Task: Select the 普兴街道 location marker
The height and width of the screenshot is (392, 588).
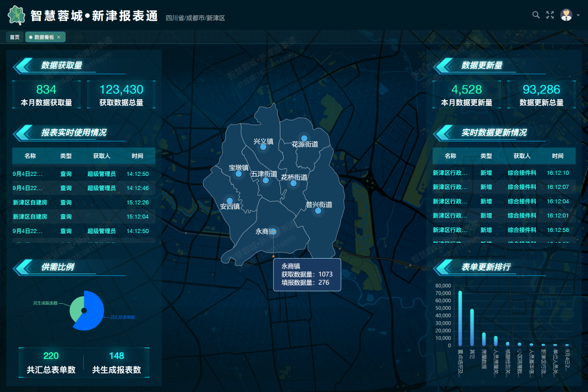Action: click(x=318, y=211)
